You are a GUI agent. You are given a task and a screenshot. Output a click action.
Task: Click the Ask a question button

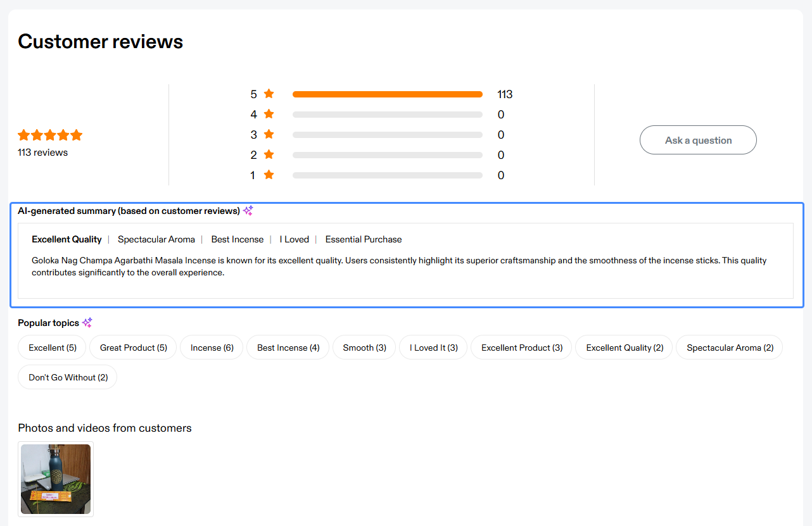tap(698, 140)
